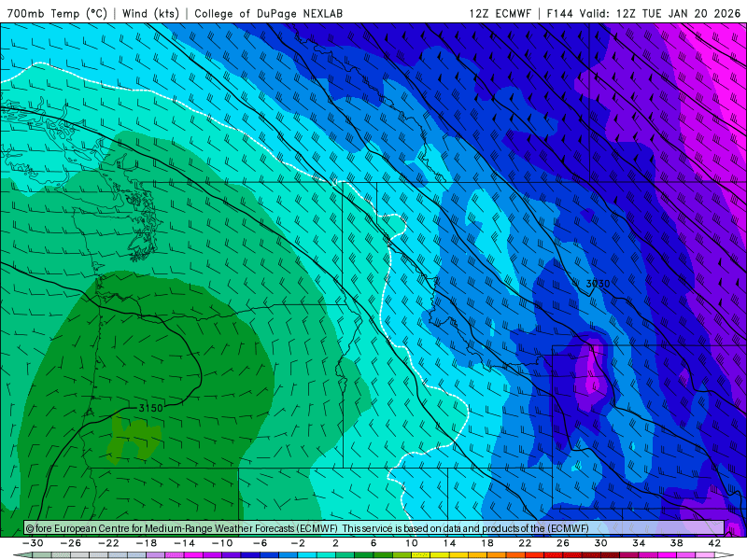Click the "Wind (kts)" header label
Viewport: 747px width, 560px height.
point(150,13)
